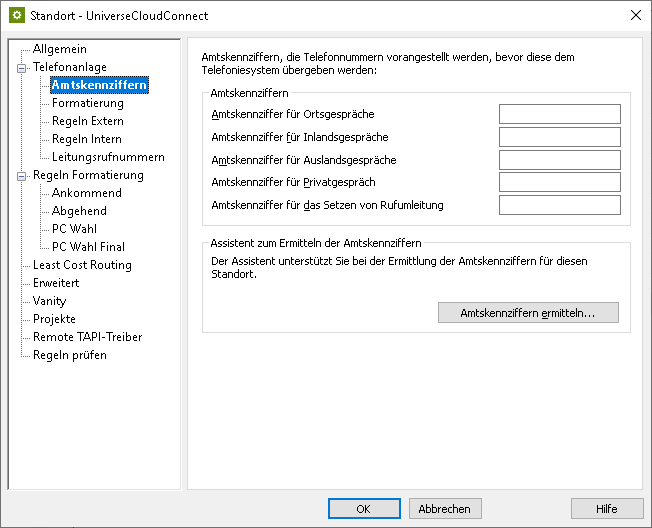Click the Abbrechen button
The image size is (652, 528).
(445, 509)
